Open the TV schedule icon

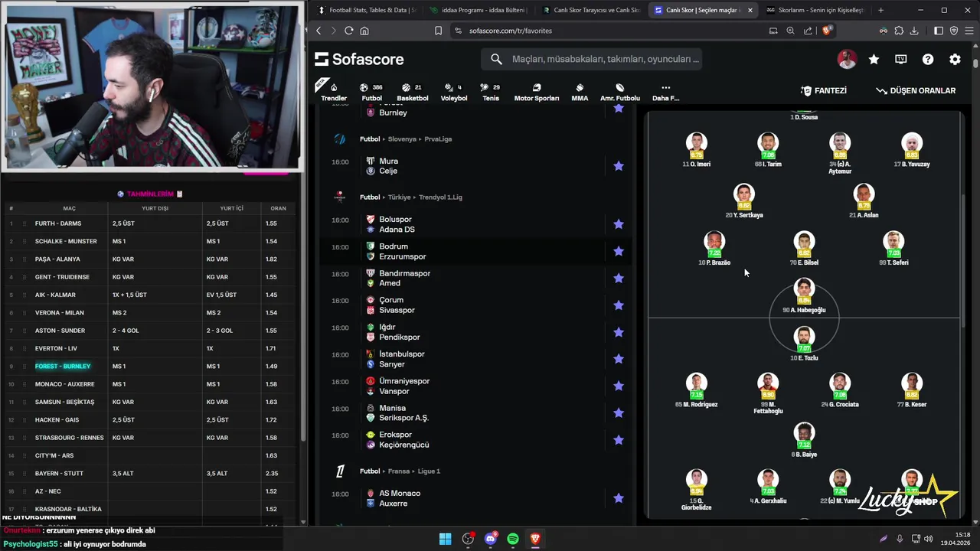[x=901, y=59]
